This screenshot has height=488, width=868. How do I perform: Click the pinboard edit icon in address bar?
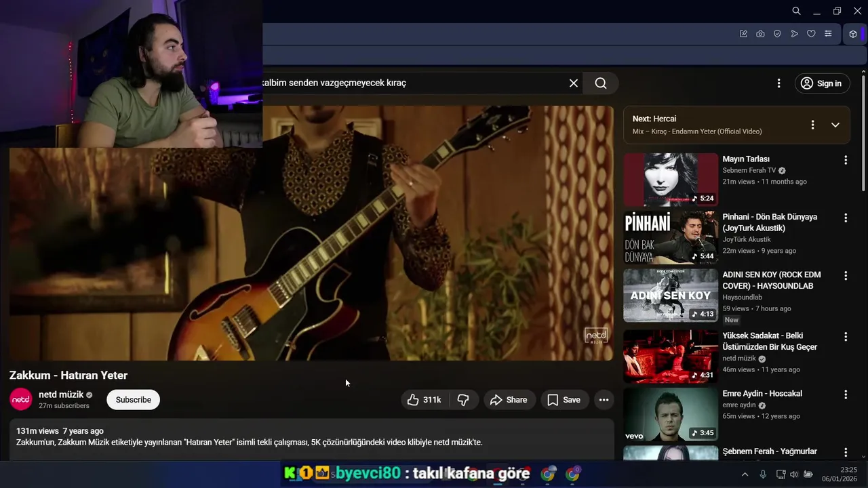pos(743,34)
